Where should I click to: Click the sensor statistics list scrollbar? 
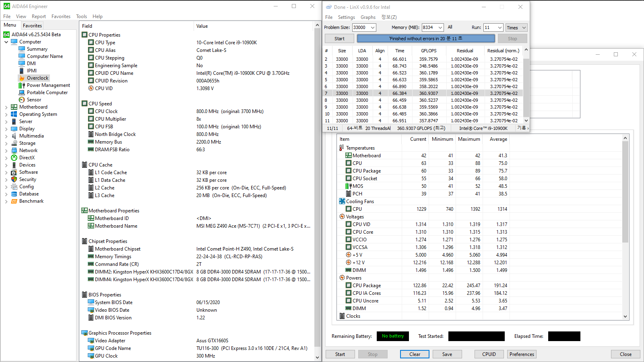625,227
